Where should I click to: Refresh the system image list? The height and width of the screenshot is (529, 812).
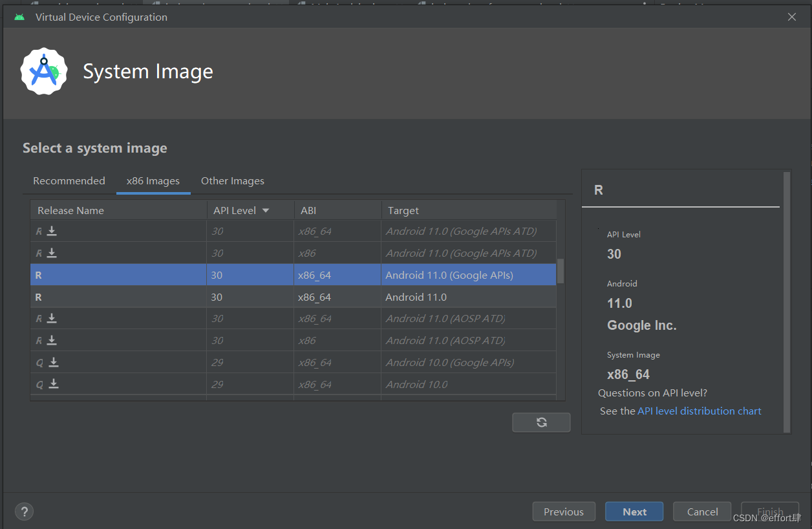tap(541, 422)
